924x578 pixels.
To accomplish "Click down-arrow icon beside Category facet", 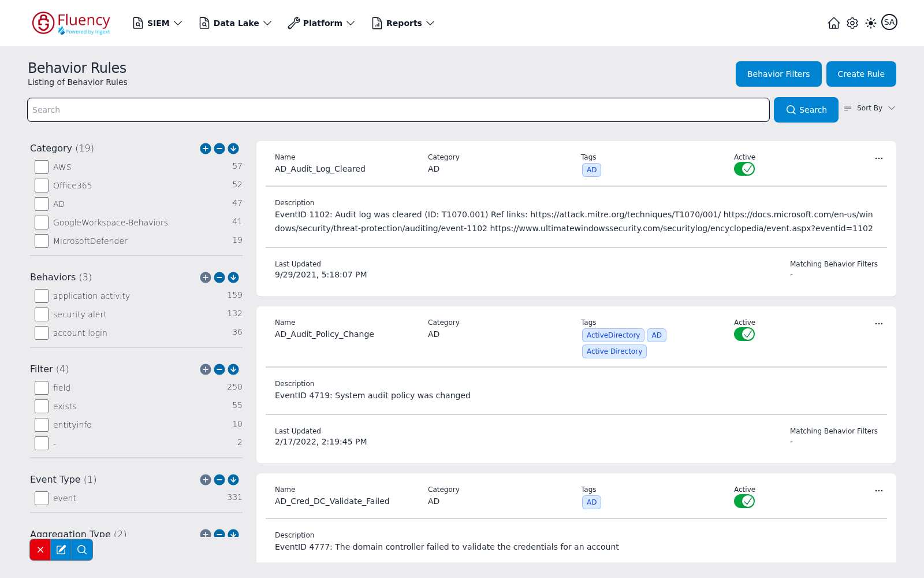I will [233, 149].
